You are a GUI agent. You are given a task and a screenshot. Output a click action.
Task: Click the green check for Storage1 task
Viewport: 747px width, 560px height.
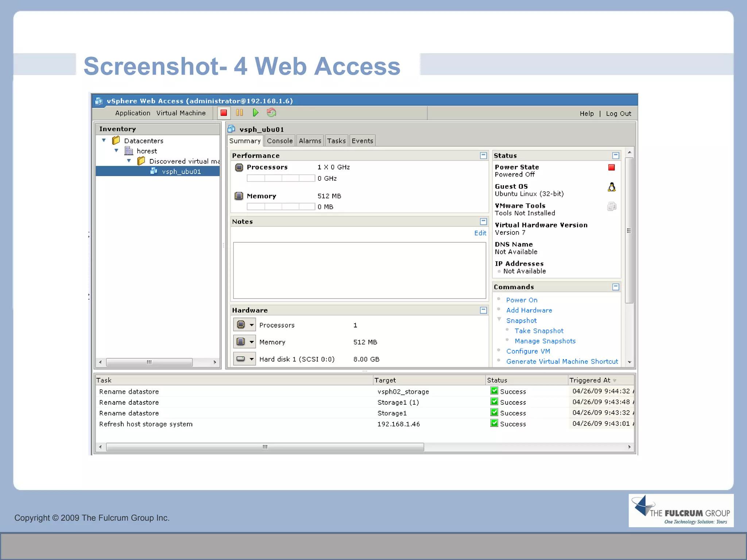494,412
